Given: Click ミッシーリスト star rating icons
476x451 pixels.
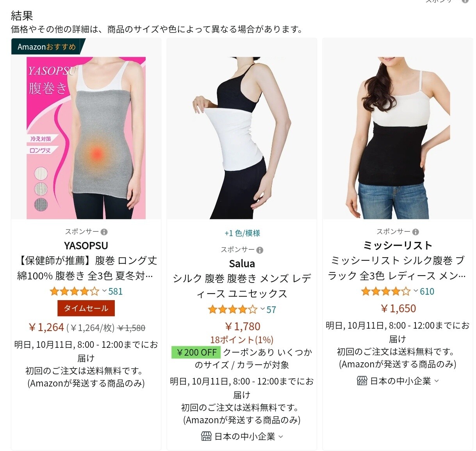Looking at the screenshot, I should point(385,291).
